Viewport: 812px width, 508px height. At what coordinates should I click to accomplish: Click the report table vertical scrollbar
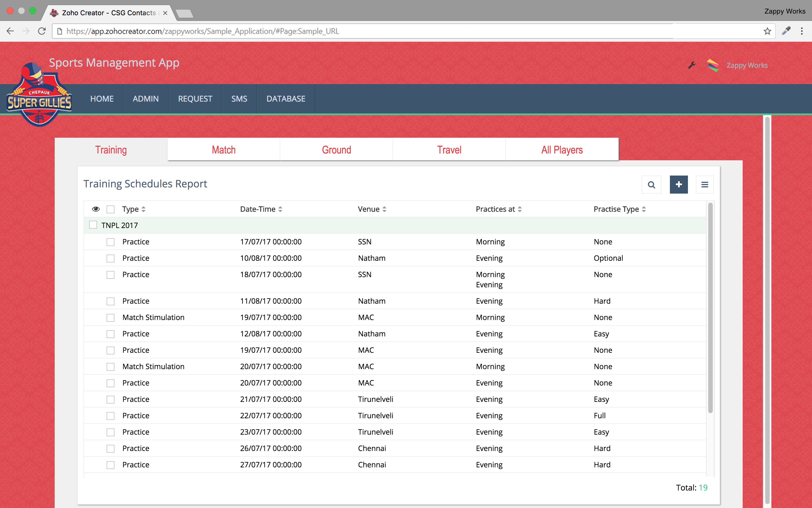pyautogui.click(x=710, y=307)
